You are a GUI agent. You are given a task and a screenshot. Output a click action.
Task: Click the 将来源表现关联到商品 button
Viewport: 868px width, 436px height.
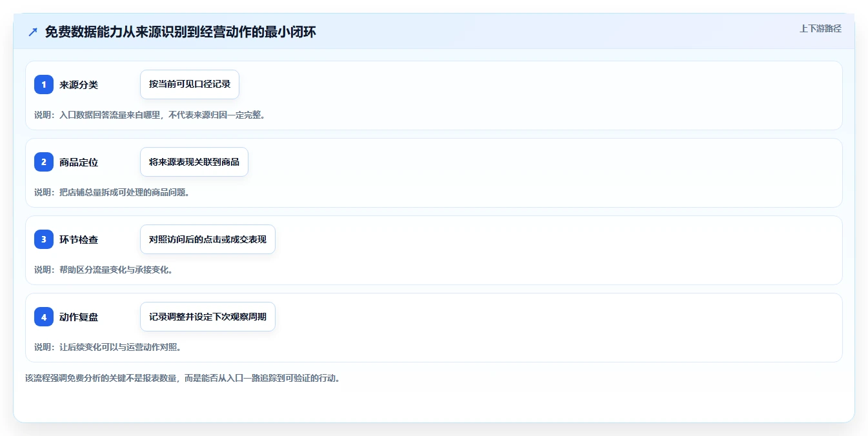tap(194, 162)
